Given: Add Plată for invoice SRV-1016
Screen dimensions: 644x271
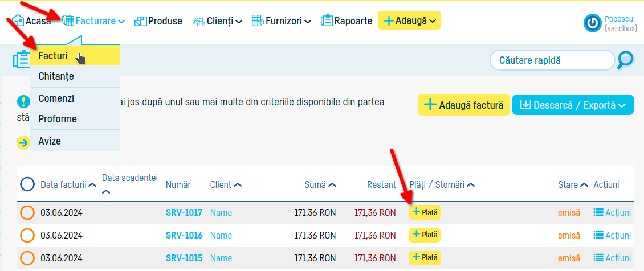Looking at the screenshot, I should click(x=425, y=235).
